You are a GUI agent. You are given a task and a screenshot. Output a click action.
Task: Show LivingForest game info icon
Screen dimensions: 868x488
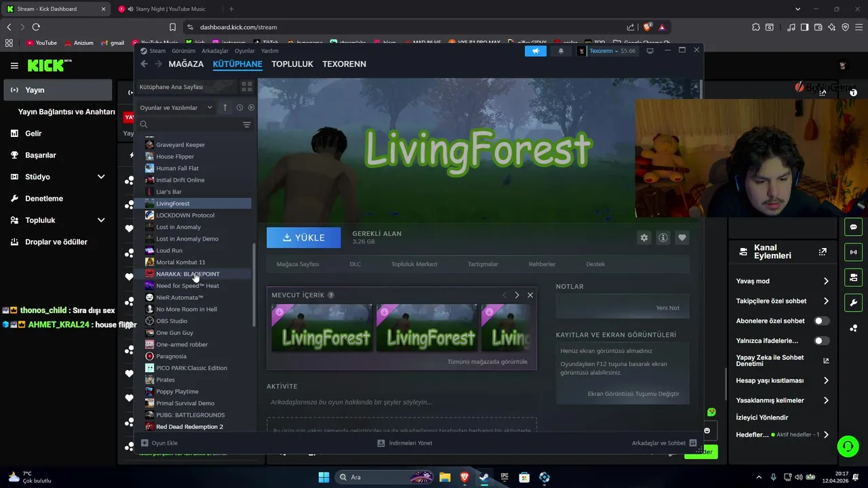[x=663, y=237]
